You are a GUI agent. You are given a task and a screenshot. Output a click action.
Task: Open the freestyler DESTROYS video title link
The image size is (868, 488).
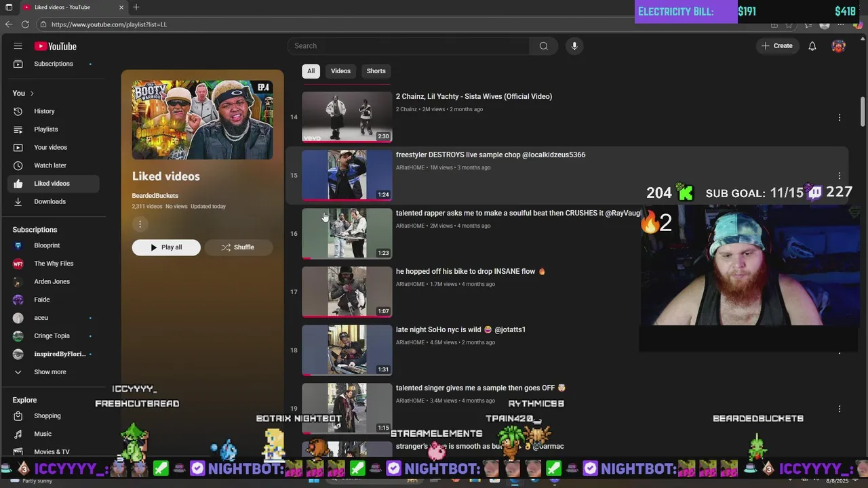click(x=490, y=155)
